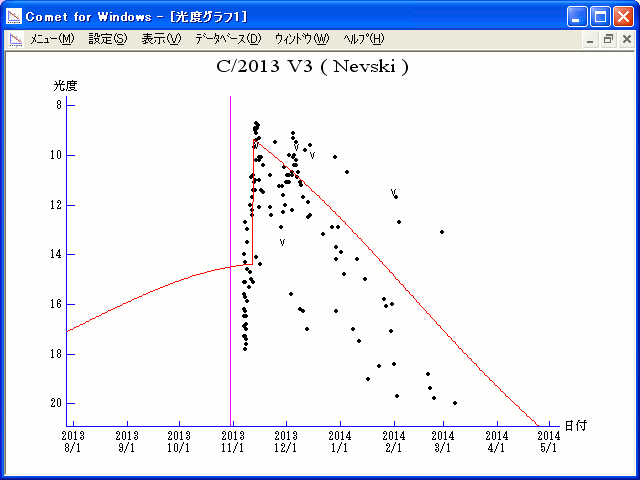Image resolution: width=640 pixels, height=480 pixels.
Task: Open the ヘルプ(H) menu
Action: pyautogui.click(x=364, y=39)
